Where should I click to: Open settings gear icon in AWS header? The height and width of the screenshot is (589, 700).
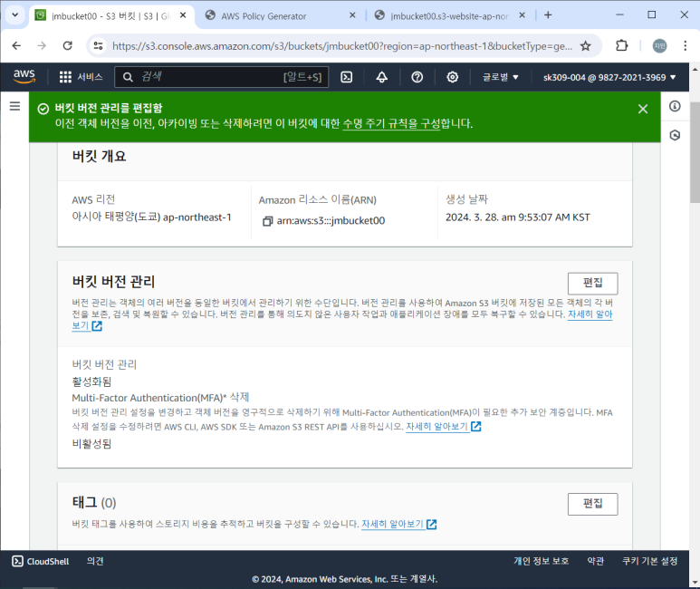coord(452,77)
